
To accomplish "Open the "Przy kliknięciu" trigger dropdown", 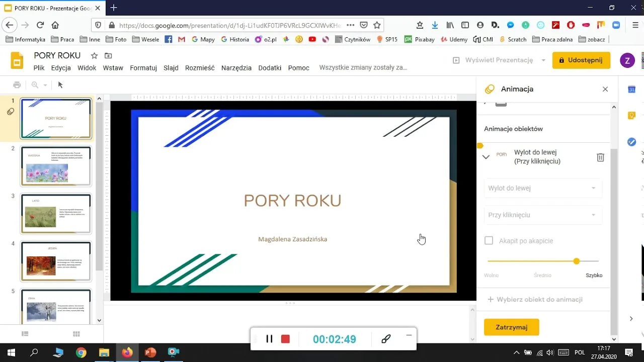I will pos(543,215).
